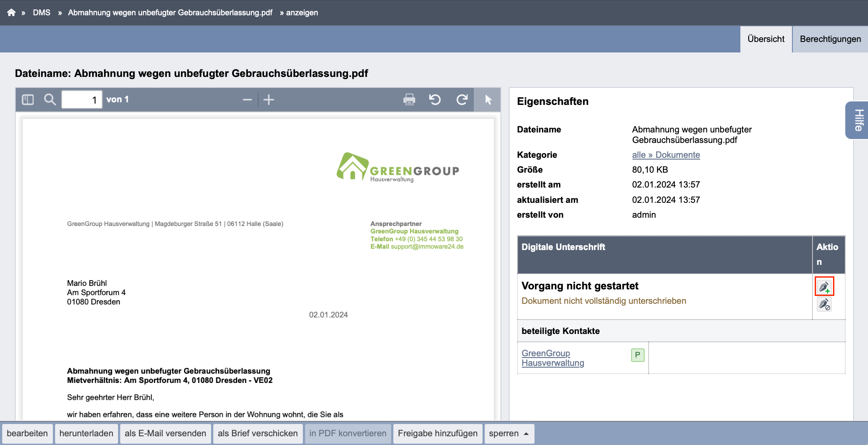The height and width of the screenshot is (445, 868).
Task: Click the PDF filename breadcrumb link
Action: (x=170, y=13)
